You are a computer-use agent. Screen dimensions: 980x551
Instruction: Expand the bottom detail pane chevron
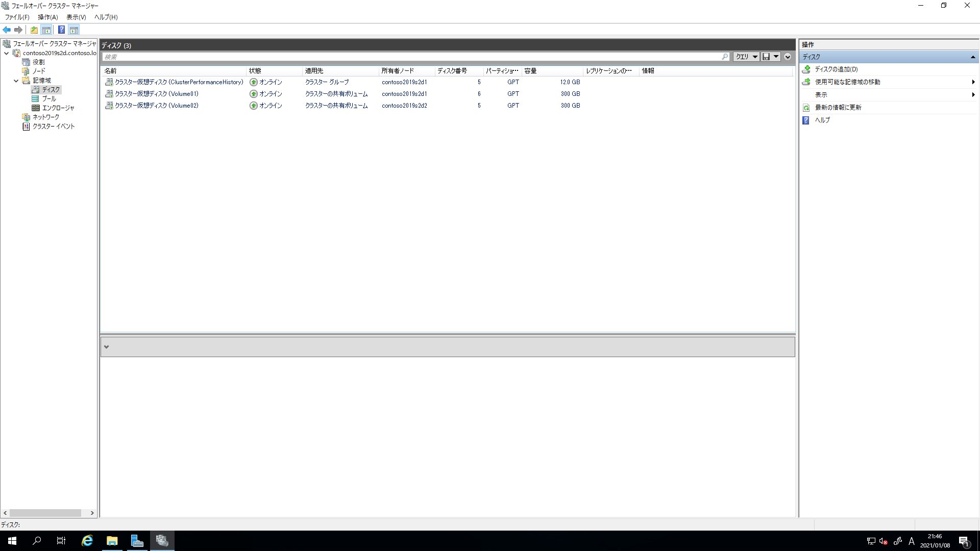tap(107, 346)
